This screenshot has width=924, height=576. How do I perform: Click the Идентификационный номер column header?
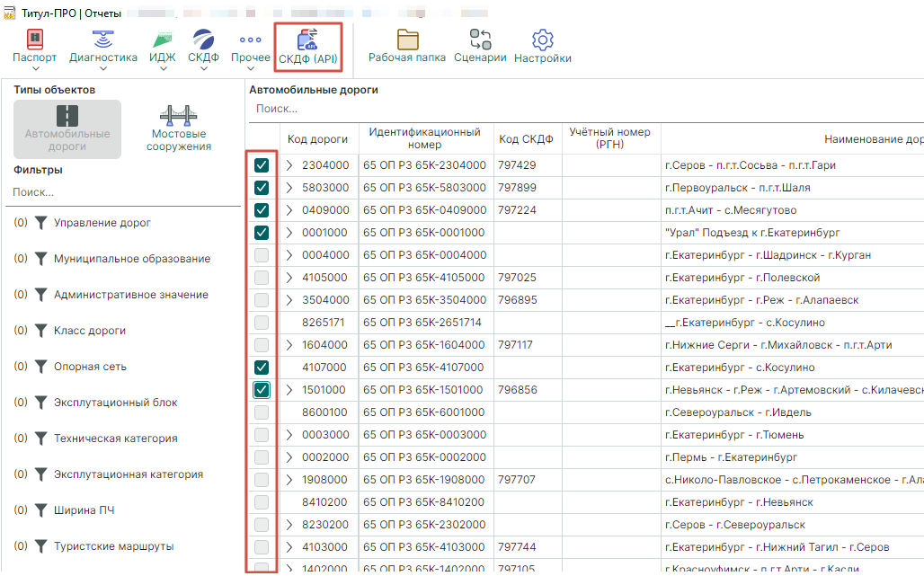[425, 139]
